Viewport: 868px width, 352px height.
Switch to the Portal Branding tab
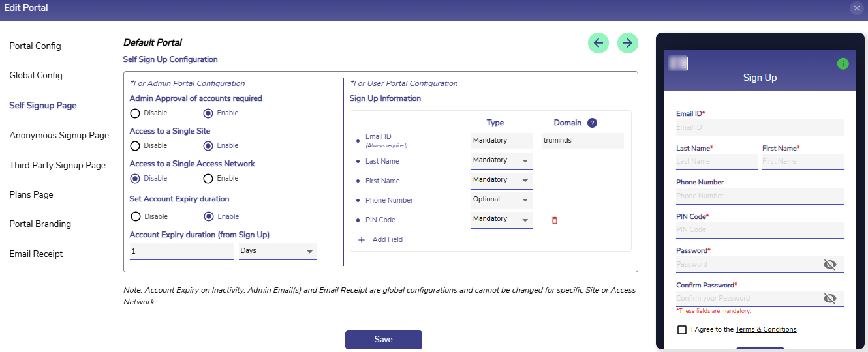40,224
